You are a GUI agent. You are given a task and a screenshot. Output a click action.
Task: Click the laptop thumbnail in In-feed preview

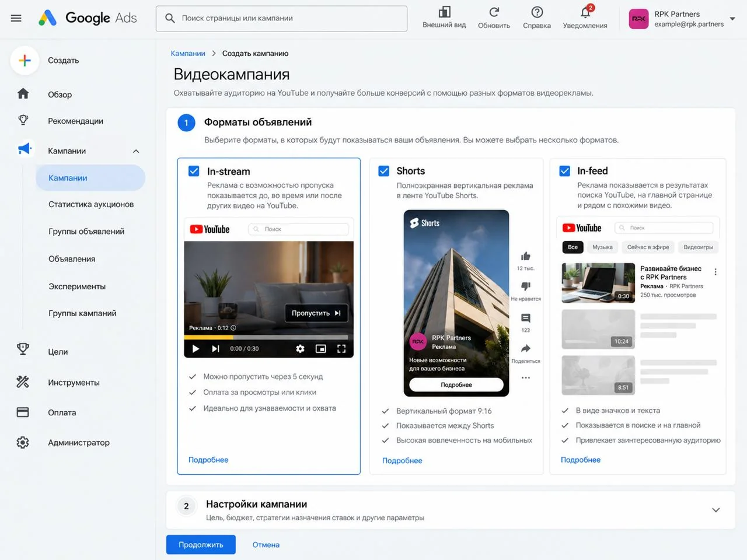click(598, 283)
